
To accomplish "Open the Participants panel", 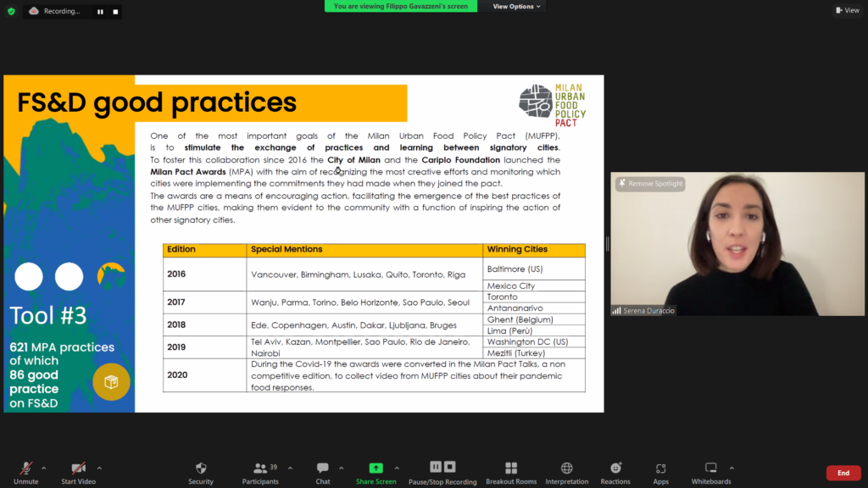I will [259, 469].
